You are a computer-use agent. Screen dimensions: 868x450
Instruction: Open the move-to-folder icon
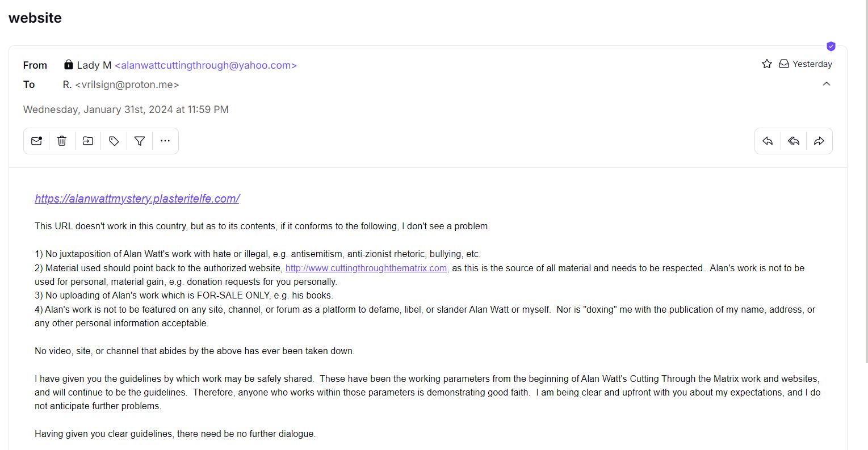(x=88, y=141)
